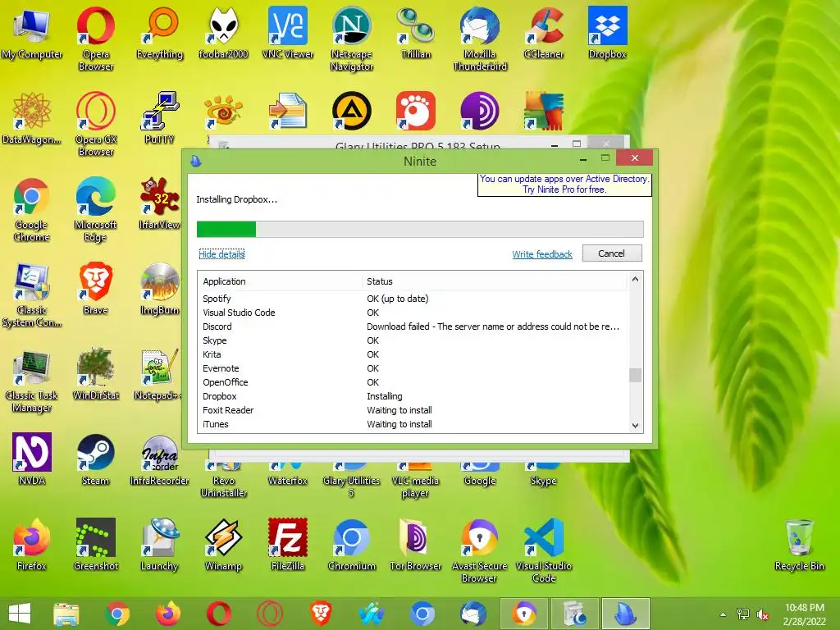Select the Evernote row
The height and width of the screenshot is (630, 840).
coord(413,368)
